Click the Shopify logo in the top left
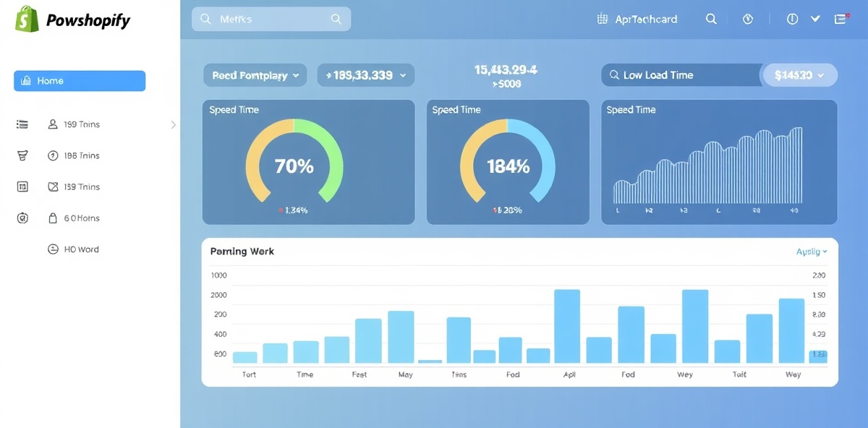868x428 pixels. point(26,20)
